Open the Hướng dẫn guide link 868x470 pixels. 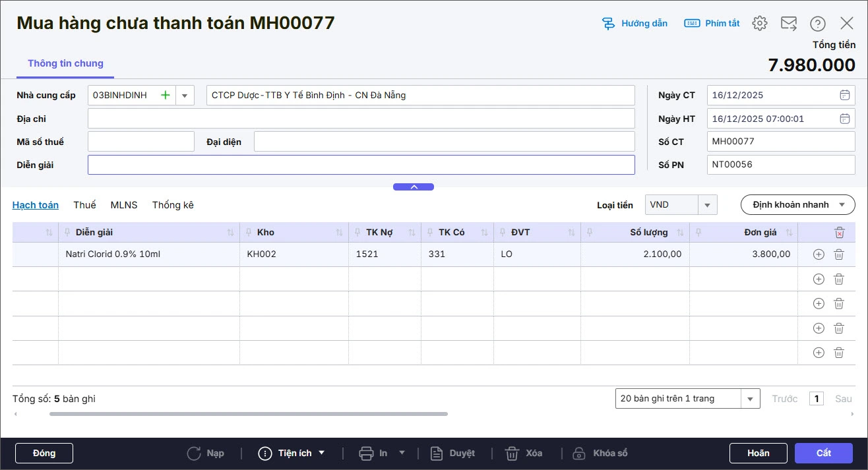pos(635,23)
